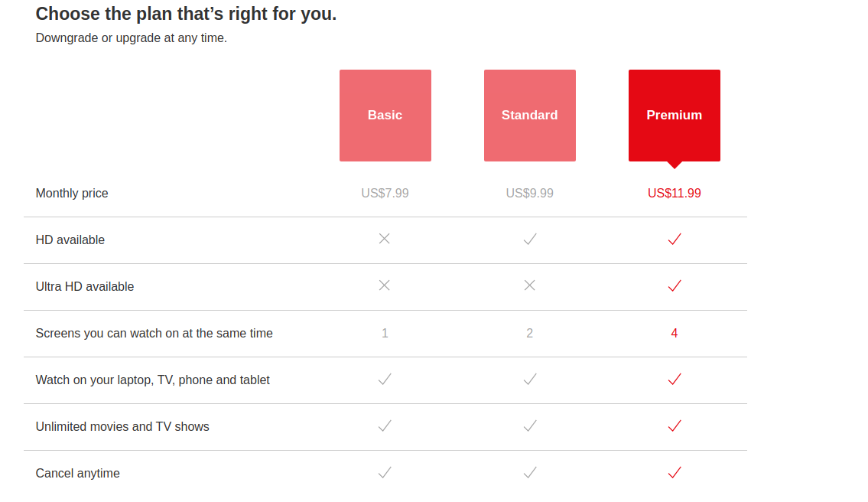Click the US$9.99 Standard monthly price
Screen dimensions: 868x502
coord(530,194)
